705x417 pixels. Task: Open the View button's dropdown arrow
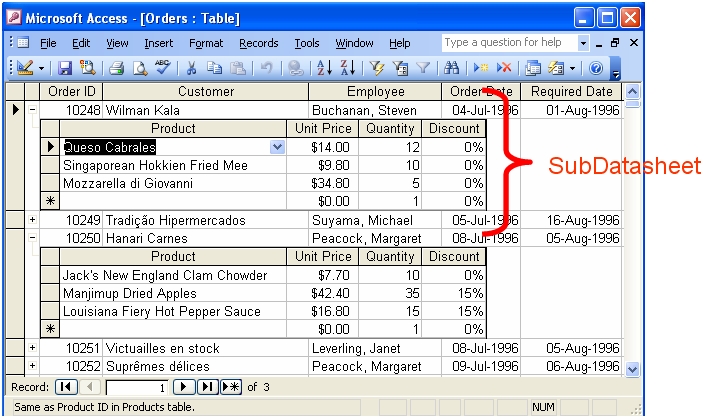[x=41, y=68]
